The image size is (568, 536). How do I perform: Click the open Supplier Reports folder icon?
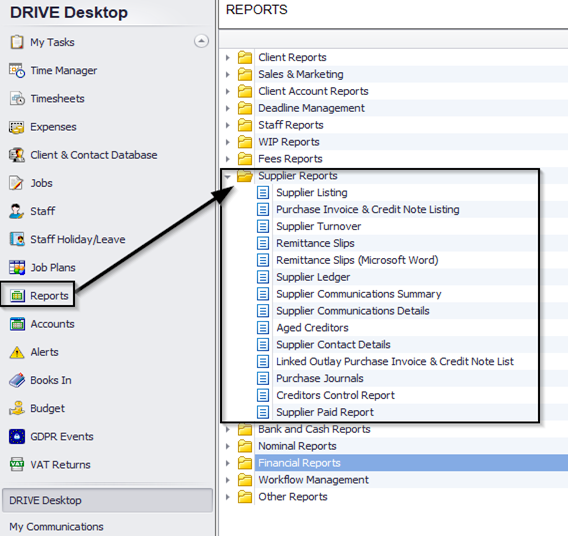point(245,176)
